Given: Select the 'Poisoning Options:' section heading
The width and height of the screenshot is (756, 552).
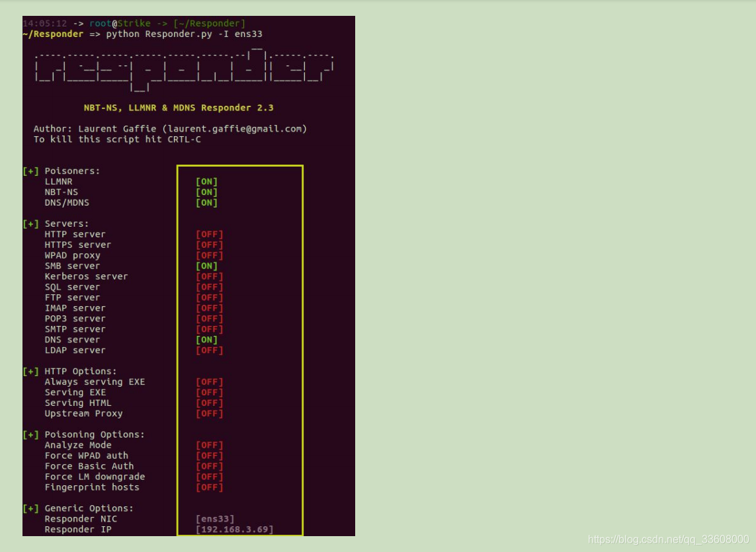Looking at the screenshot, I should click(x=95, y=434).
